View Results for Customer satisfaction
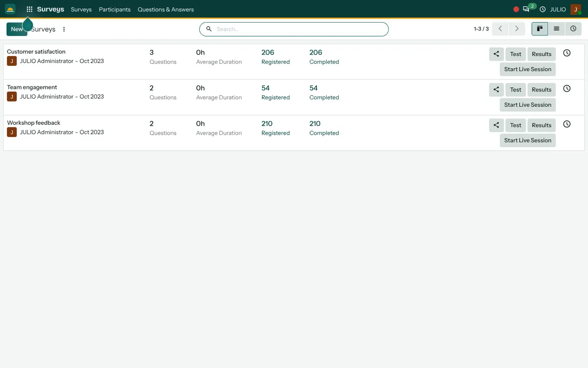 542,54
